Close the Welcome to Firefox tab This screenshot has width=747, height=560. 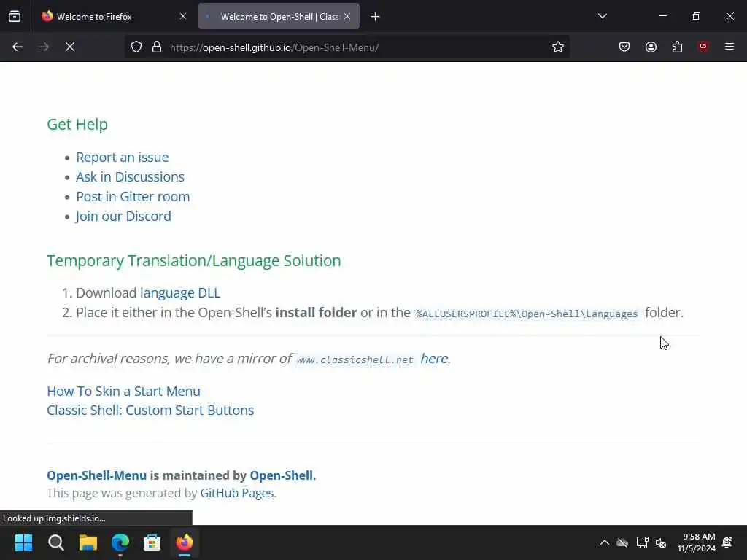183,16
